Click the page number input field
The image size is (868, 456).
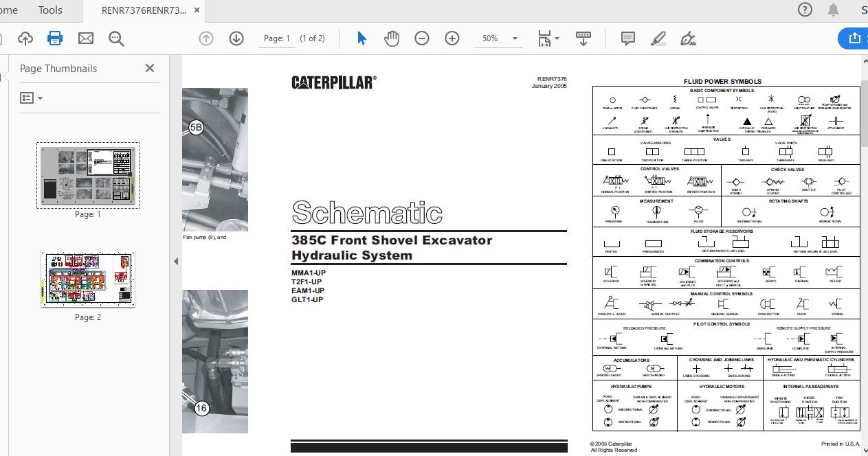[277, 38]
